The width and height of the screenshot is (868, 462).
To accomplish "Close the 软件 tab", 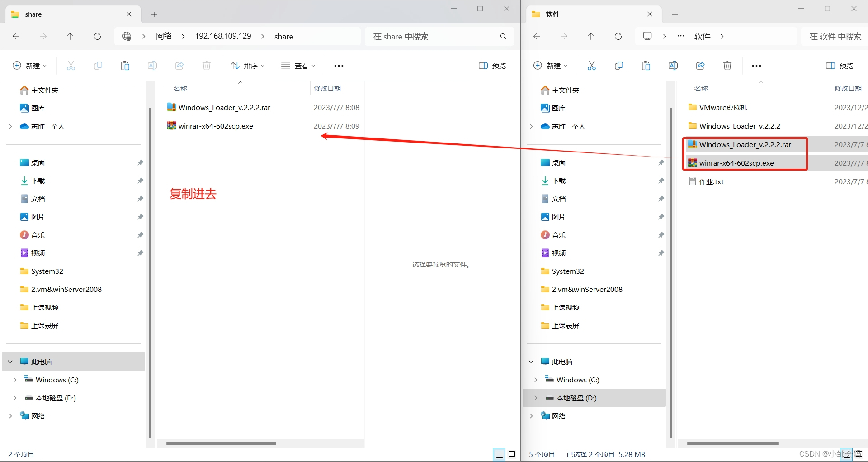I will click(x=650, y=14).
